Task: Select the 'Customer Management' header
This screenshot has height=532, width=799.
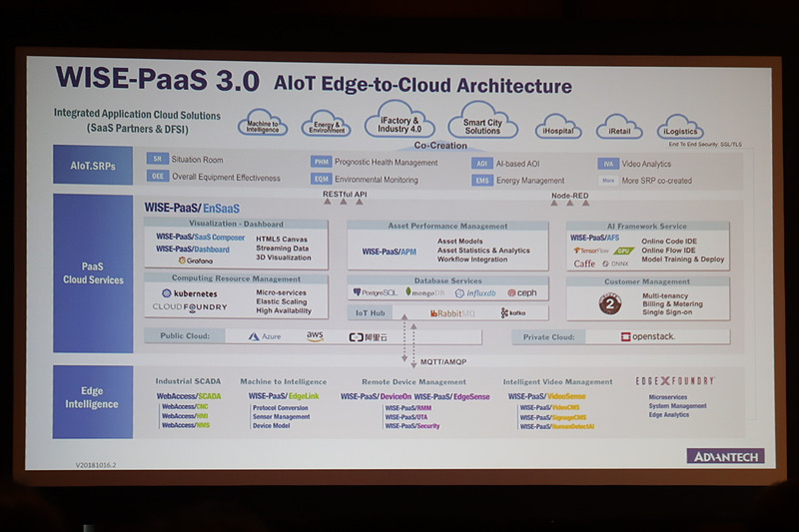Action: (647, 281)
